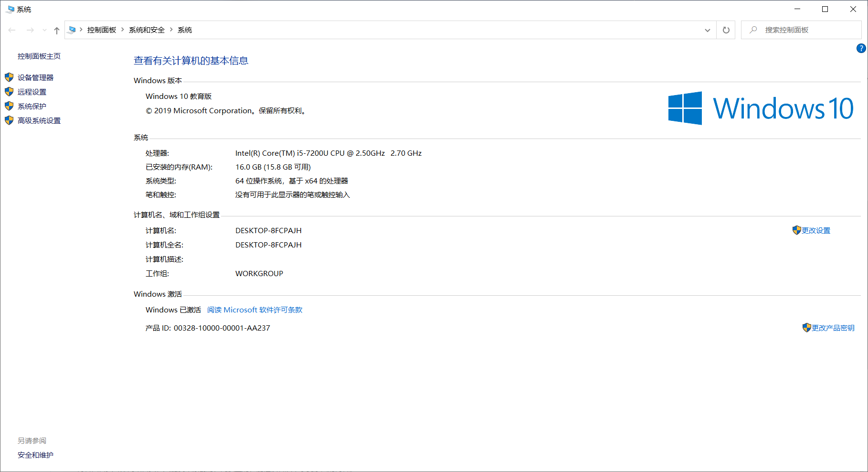The image size is (868, 472).
Task: Click the System Protection shield icon
Action: [9, 106]
